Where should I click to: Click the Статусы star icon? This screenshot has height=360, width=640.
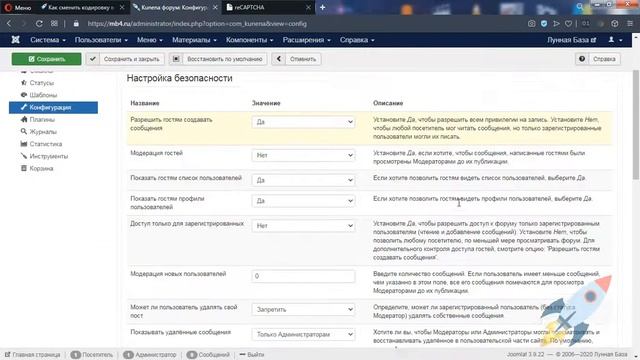[x=24, y=82]
